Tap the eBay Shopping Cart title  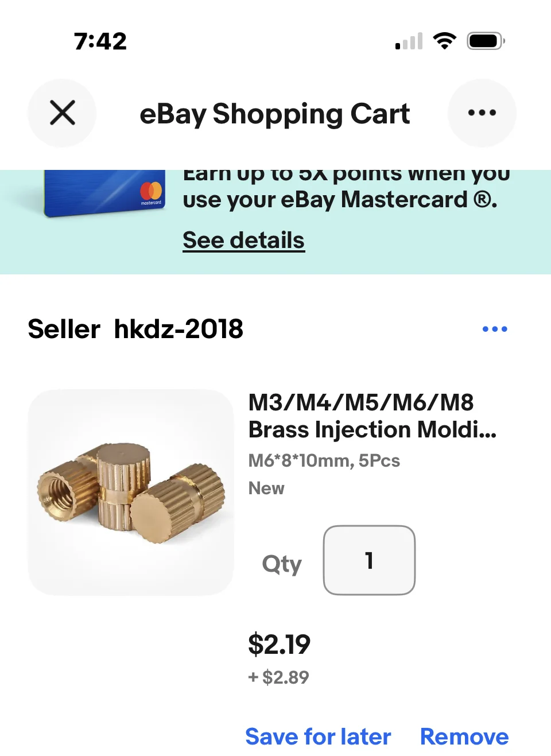click(x=274, y=114)
